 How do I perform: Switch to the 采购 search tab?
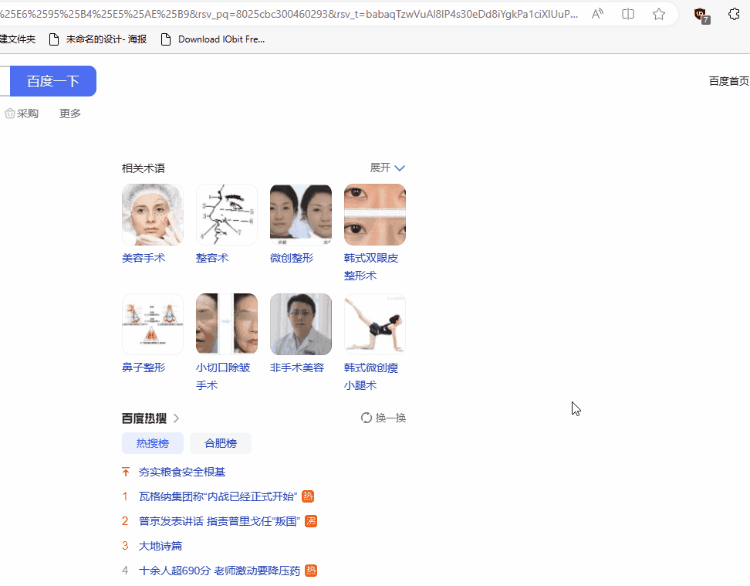(x=22, y=113)
